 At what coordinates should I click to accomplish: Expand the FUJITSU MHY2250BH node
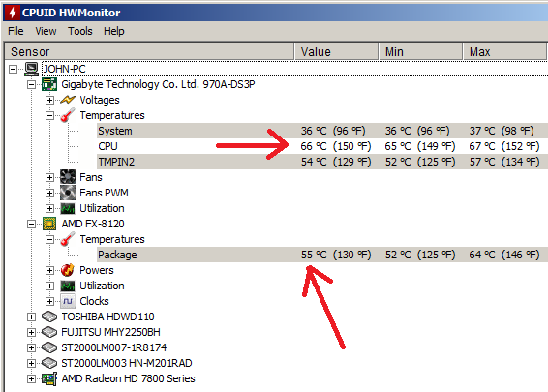click(31, 332)
